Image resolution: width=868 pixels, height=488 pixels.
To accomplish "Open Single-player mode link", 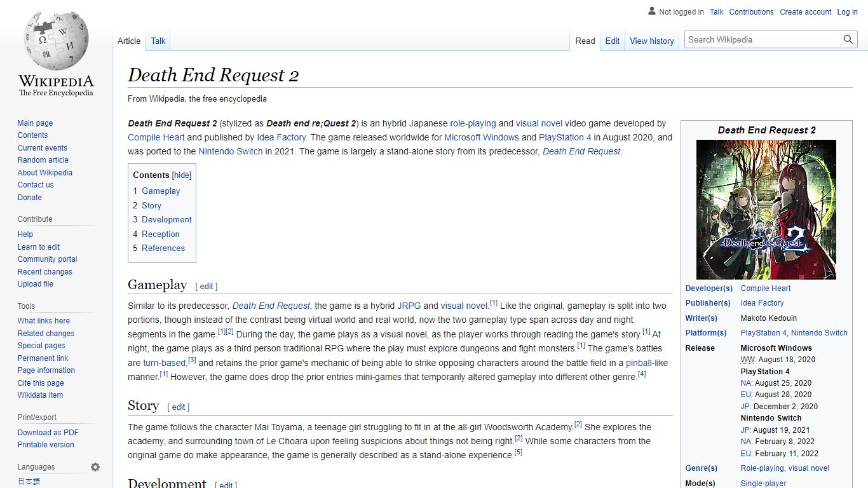I will [x=764, y=484].
